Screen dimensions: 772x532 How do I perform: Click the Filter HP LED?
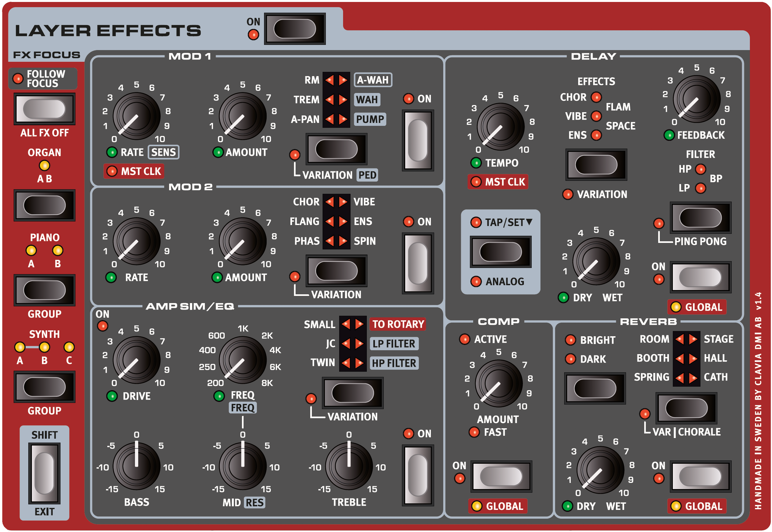click(x=700, y=169)
